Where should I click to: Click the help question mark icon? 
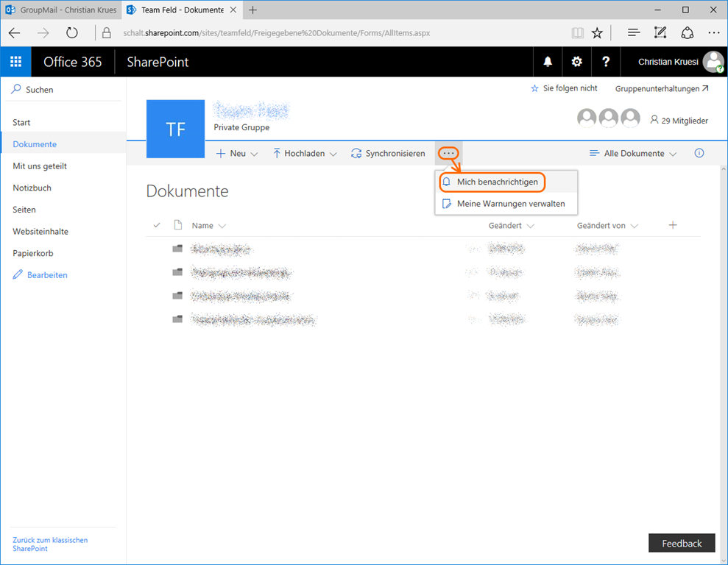[x=606, y=62]
